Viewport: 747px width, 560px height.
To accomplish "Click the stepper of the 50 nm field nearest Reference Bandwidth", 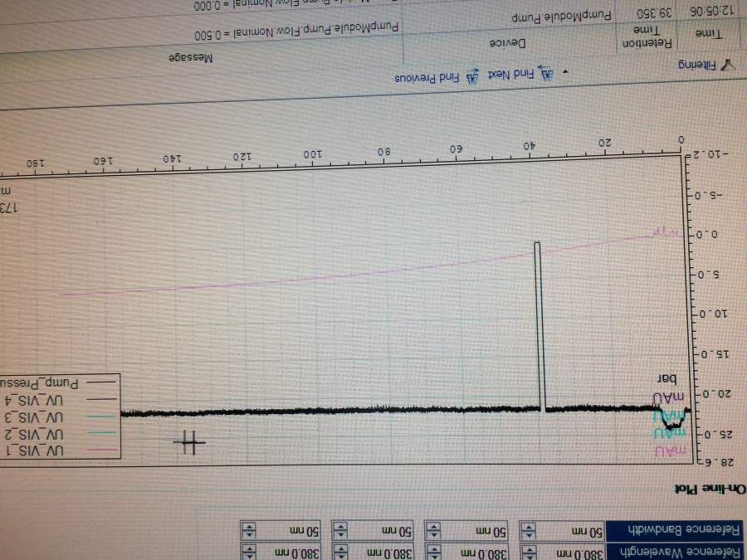I will coord(529,530).
